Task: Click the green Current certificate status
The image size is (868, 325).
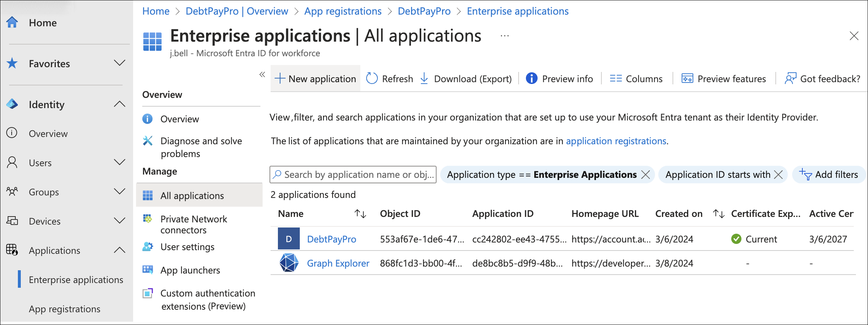Action: point(754,239)
